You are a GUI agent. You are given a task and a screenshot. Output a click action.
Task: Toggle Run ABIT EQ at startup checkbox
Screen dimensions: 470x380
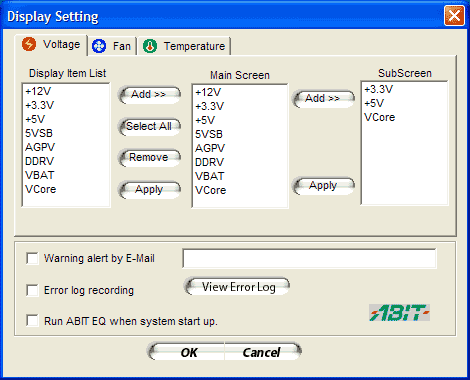pos(32,320)
